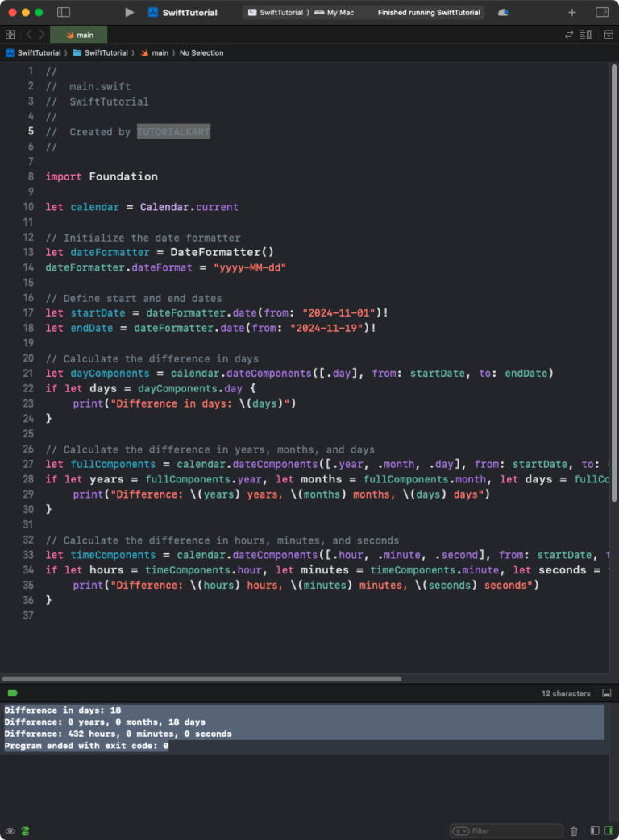
Task: Select the My Mac run destination
Action: 334,12
